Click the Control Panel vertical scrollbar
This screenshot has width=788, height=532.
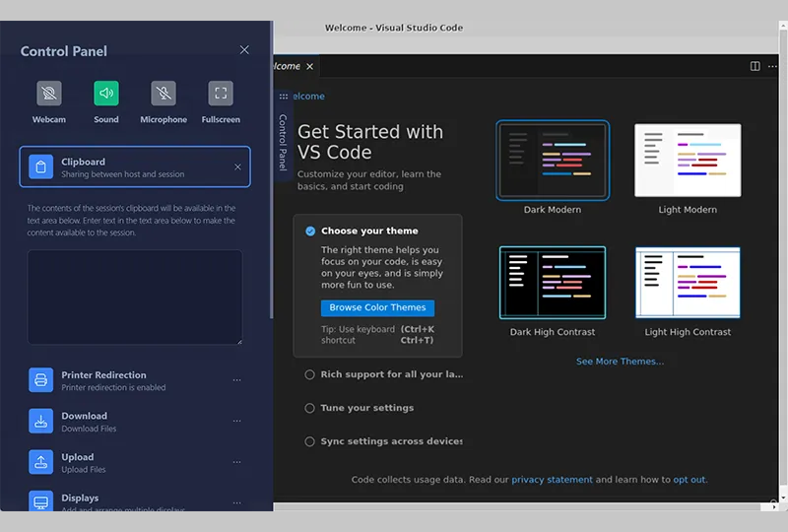[x=272, y=171]
